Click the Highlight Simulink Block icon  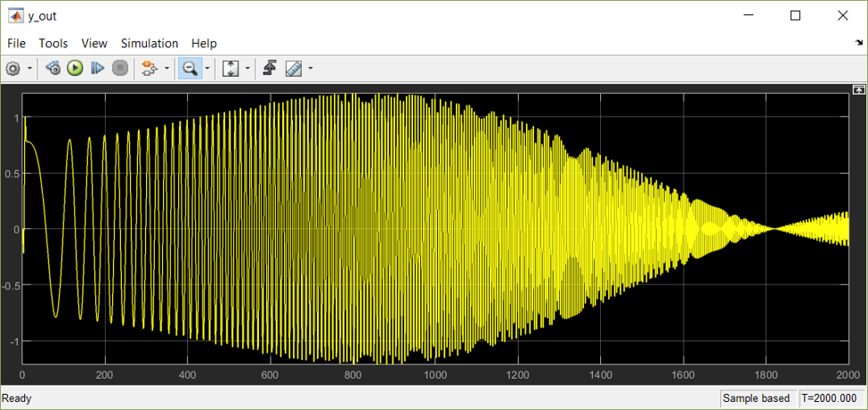click(148, 69)
